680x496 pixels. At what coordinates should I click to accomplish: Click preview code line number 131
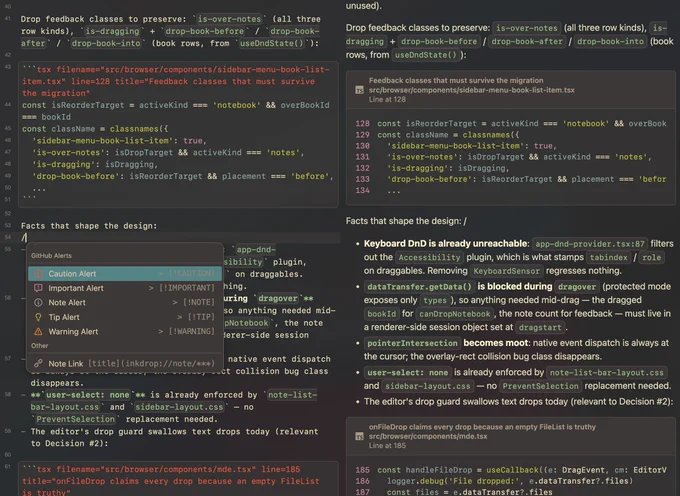363,157
